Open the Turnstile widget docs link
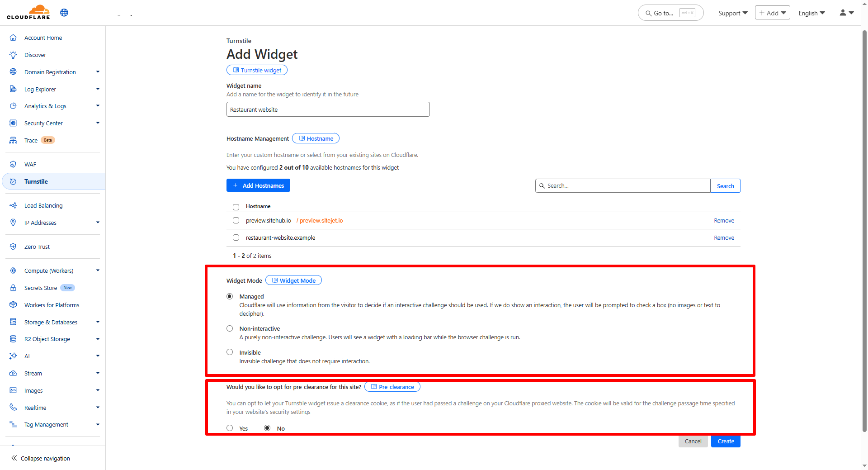 pos(257,70)
